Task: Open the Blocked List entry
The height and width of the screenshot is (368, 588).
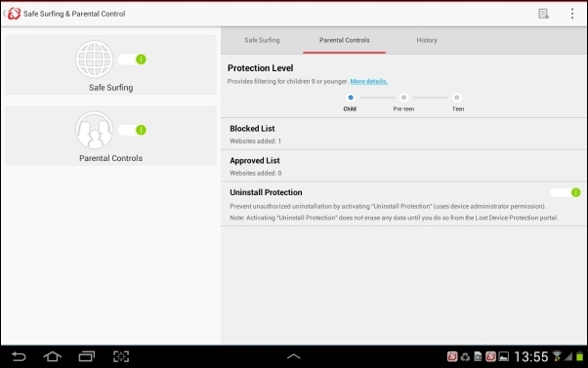Action: 403,134
